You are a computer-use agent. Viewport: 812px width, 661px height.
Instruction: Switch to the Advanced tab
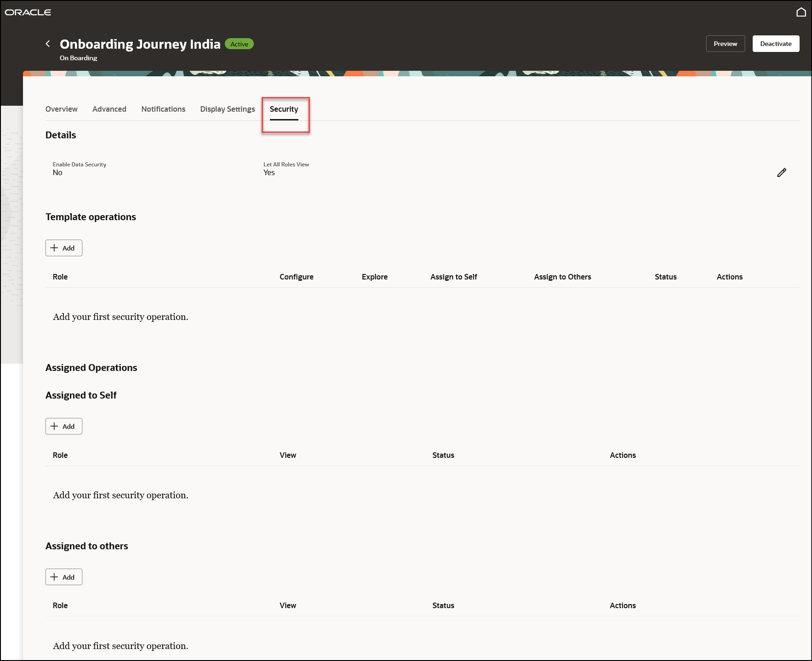pyautogui.click(x=109, y=109)
